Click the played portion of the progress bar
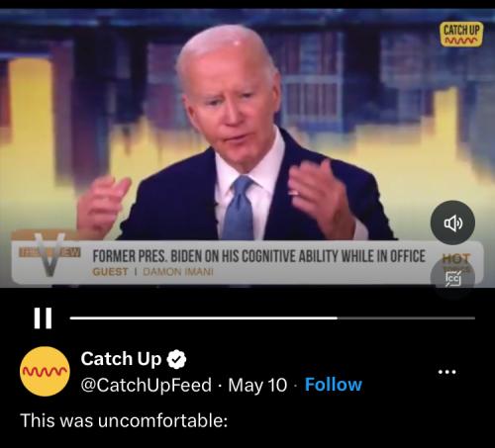The image size is (495, 448). click(x=204, y=318)
